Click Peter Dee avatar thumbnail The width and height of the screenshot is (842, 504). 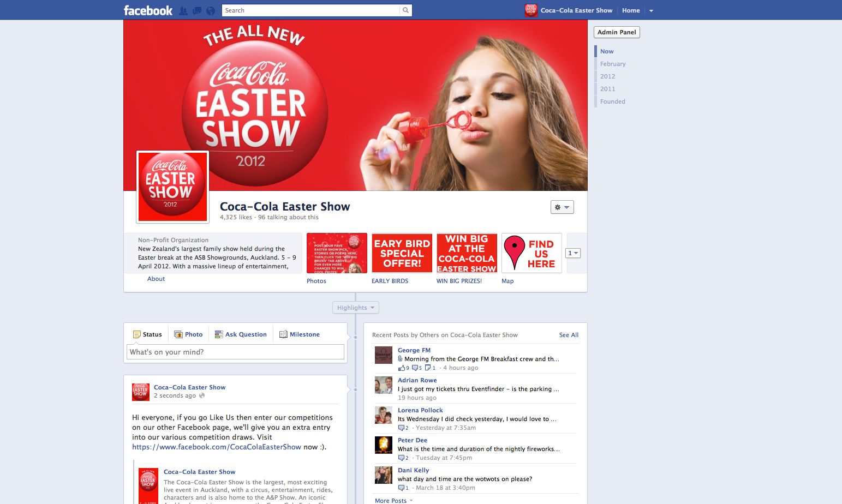pyautogui.click(x=384, y=445)
